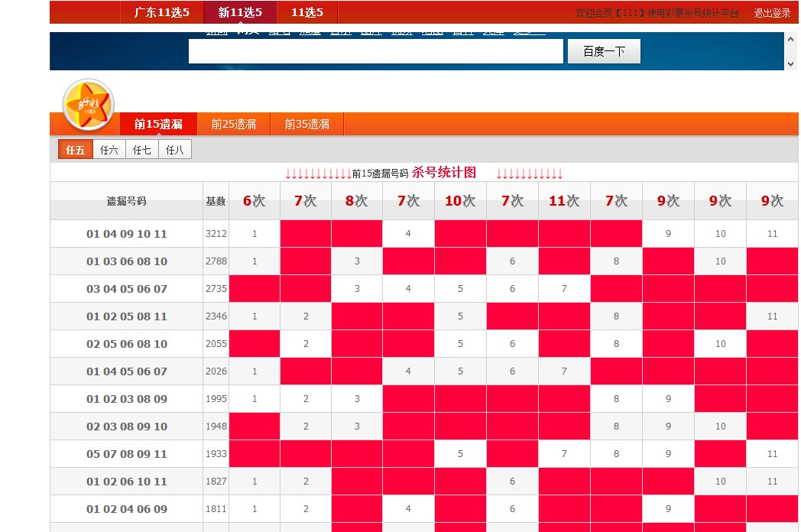Click base value 2055
Screen dimensions: 801x532
click(216, 344)
